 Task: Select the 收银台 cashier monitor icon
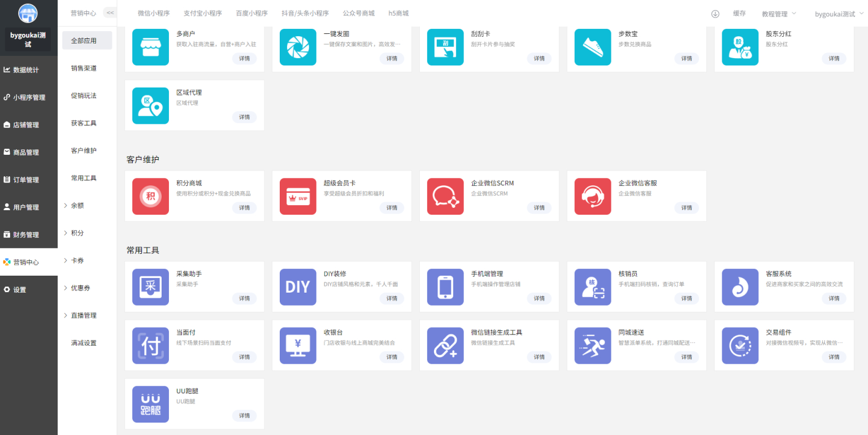click(298, 345)
